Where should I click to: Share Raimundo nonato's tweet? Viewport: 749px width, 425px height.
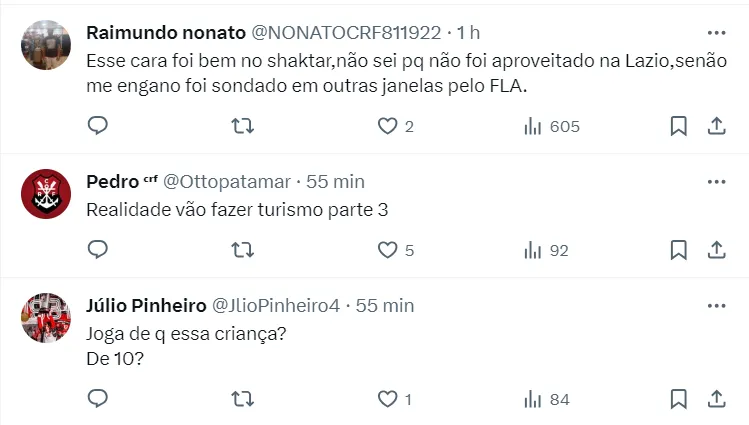pos(716,126)
